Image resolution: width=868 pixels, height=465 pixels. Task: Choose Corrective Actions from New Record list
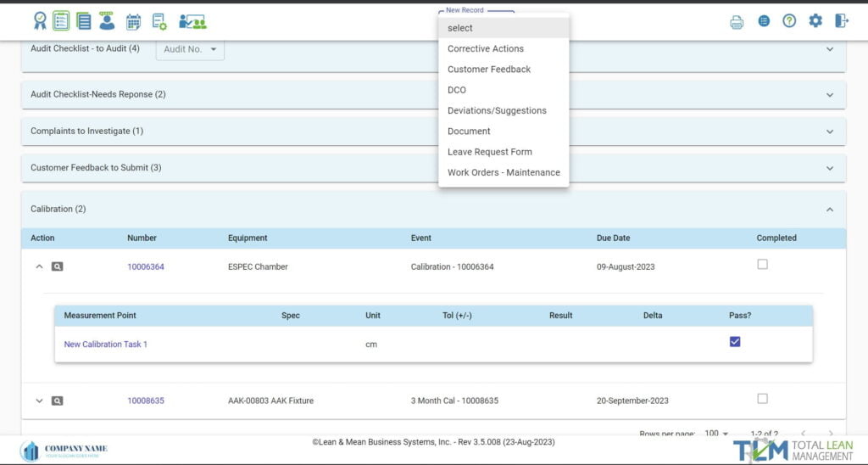coord(504,48)
